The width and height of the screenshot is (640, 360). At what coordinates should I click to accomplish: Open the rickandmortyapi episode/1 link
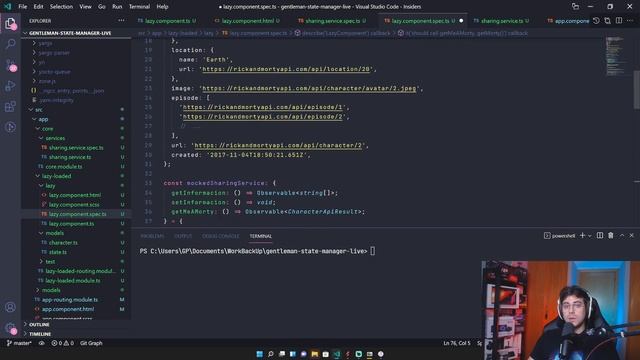point(262,107)
